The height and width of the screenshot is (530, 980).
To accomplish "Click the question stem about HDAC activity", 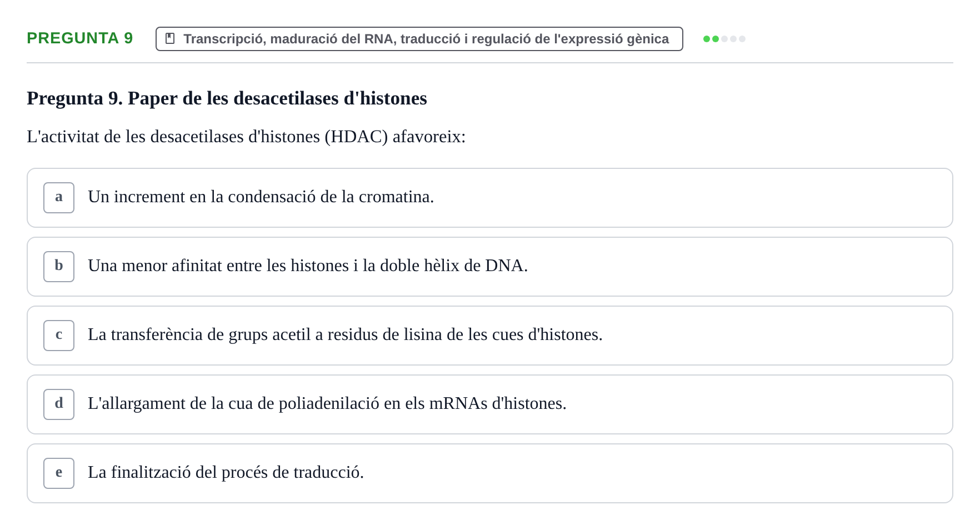I will click(246, 137).
